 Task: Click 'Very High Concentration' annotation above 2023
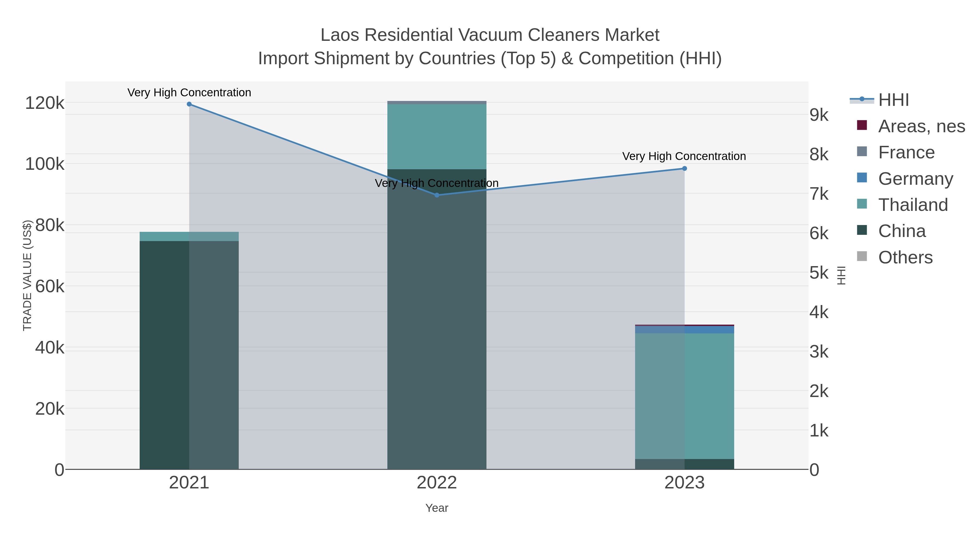point(684,156)
